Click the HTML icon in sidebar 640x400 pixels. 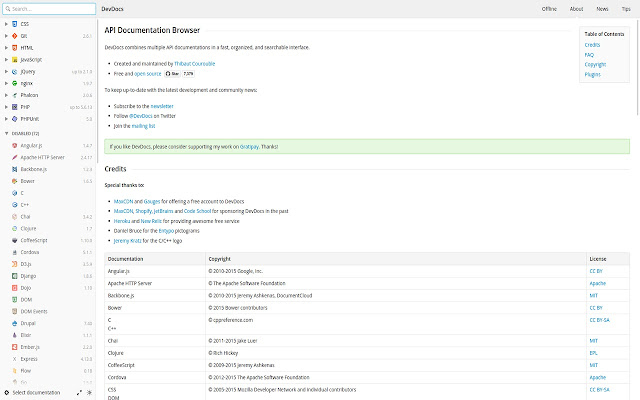pos(15,48)
